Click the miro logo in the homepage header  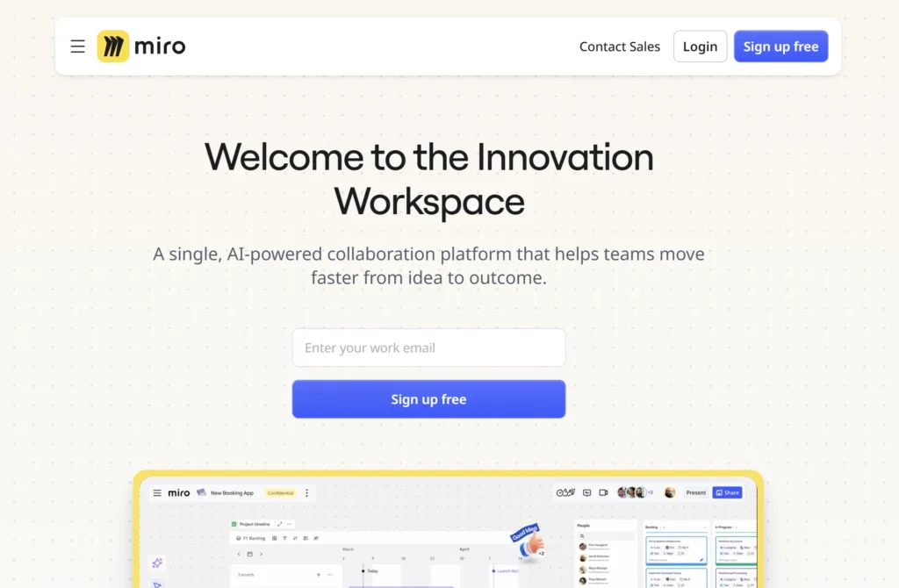141,46
